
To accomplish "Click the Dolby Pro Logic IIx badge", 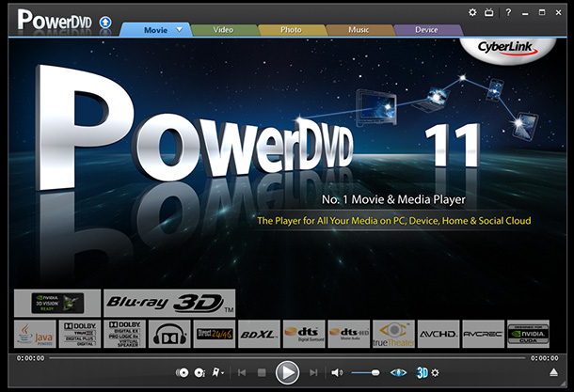I will (124, 335).
